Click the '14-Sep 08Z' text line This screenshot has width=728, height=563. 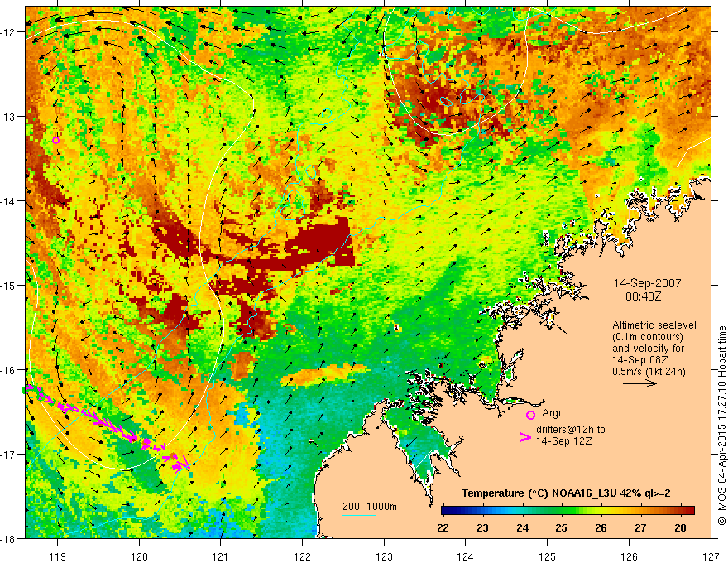point(639,360)
